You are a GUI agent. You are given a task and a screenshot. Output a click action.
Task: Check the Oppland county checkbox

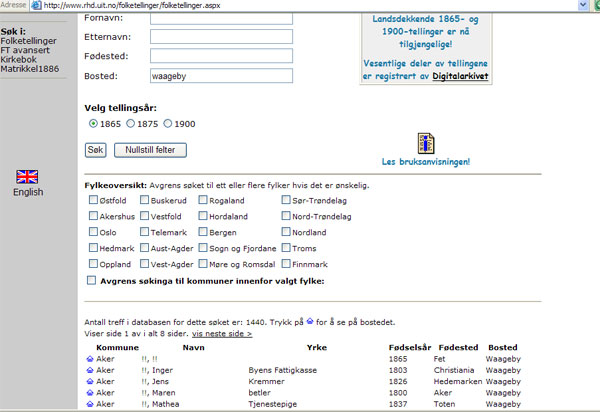[x=93, y=264]
